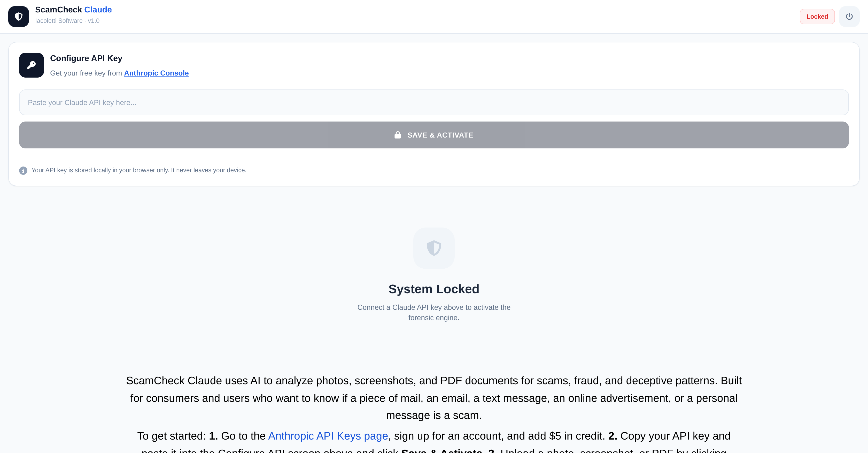868x453 pixels.
Task: Click the ScamCheck shield logo icon
Action: point(19,17)
